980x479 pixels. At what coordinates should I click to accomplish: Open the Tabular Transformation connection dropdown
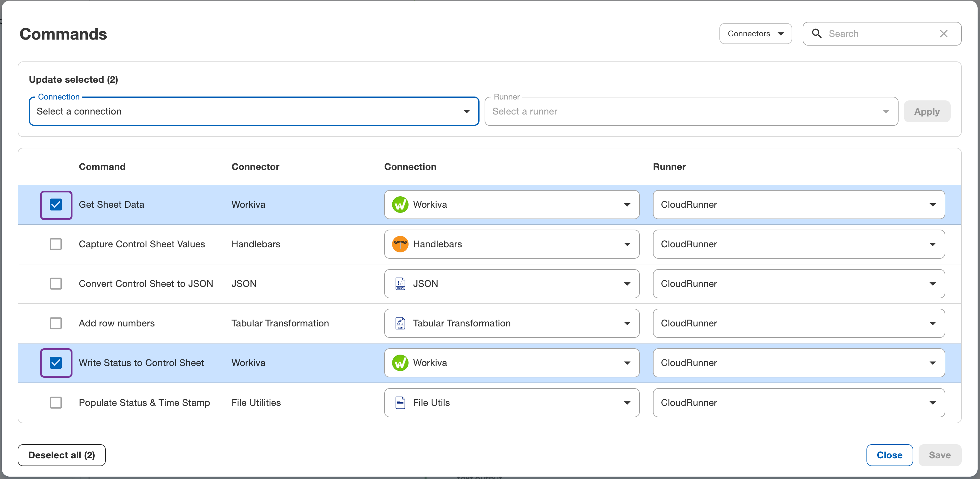point(512,323)
